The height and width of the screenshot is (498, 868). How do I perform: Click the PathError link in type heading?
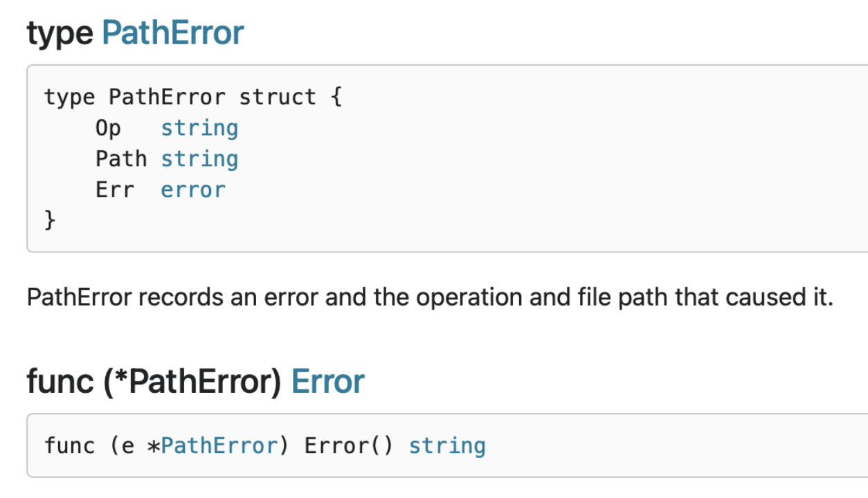tap(172, 33)
